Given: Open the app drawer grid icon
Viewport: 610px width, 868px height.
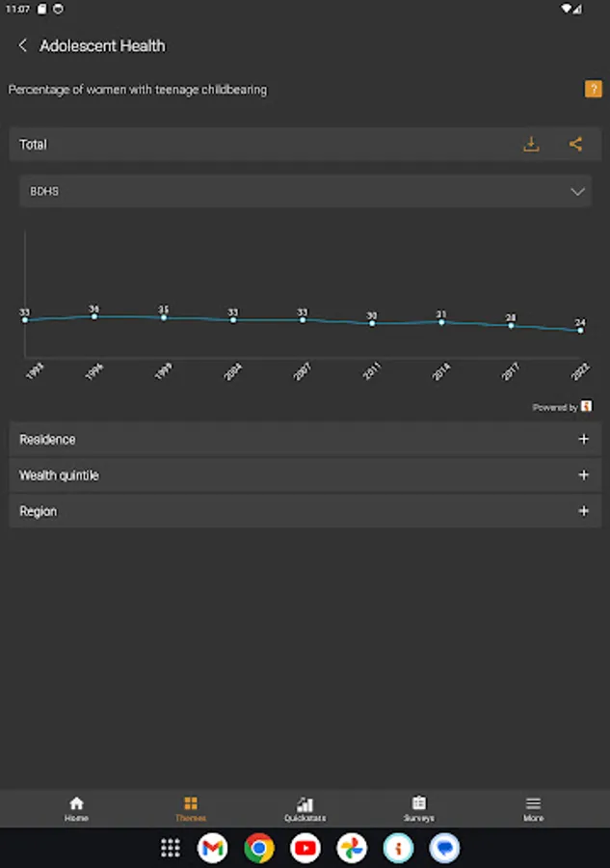Looking at the screenshot, I should (171, 848).
